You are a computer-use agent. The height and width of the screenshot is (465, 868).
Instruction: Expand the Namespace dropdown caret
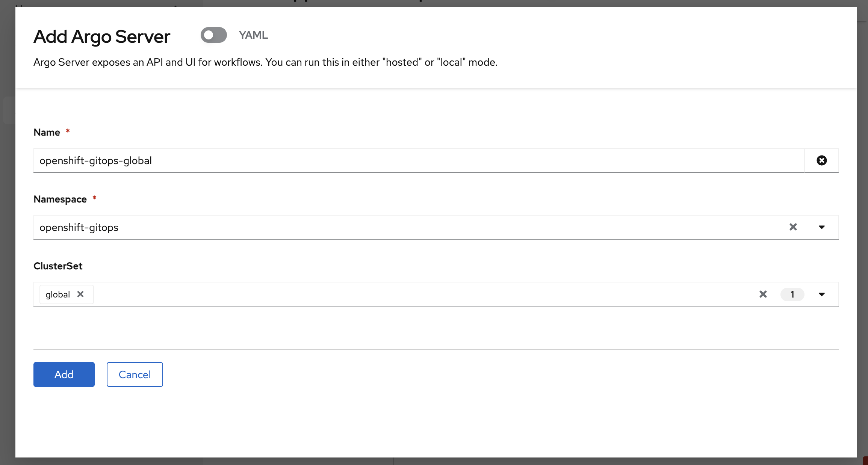tap(821, 227)
